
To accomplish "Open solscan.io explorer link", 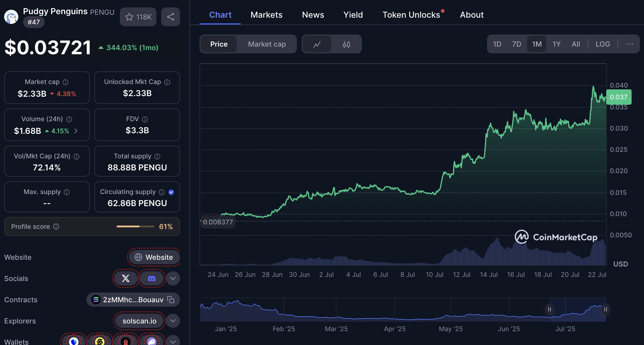I will tap(139, 321).
